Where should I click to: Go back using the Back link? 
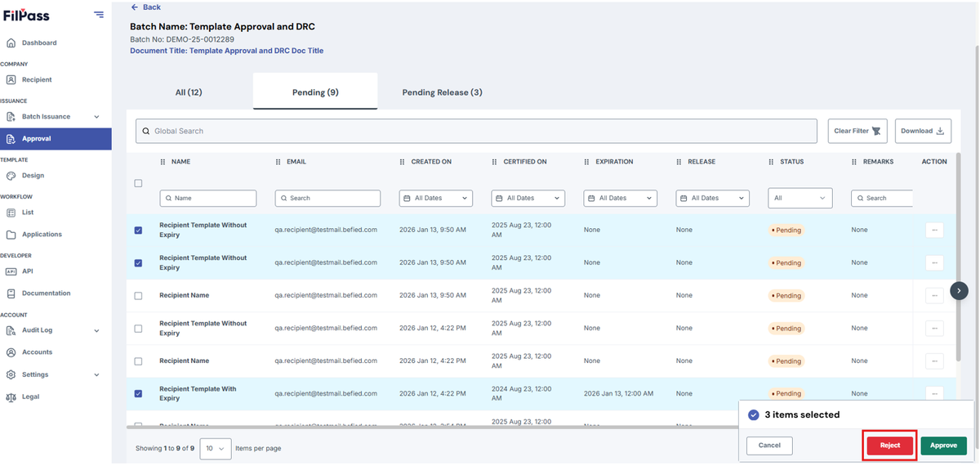(146, 7)
